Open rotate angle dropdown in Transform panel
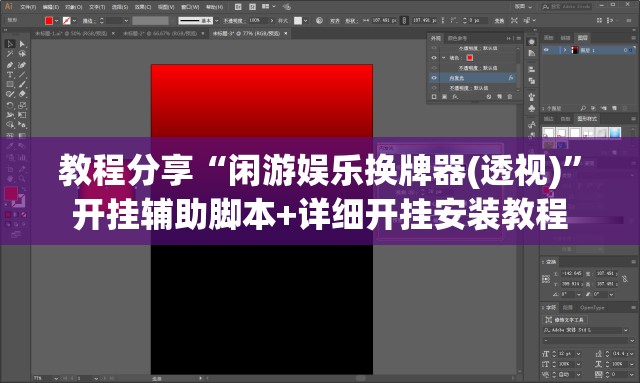The image size is (640, 383). 578,294
